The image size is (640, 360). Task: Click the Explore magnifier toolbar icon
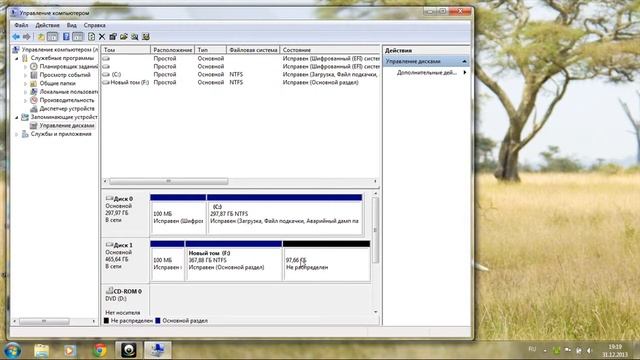pyautogui.click(x=135, y=37)
